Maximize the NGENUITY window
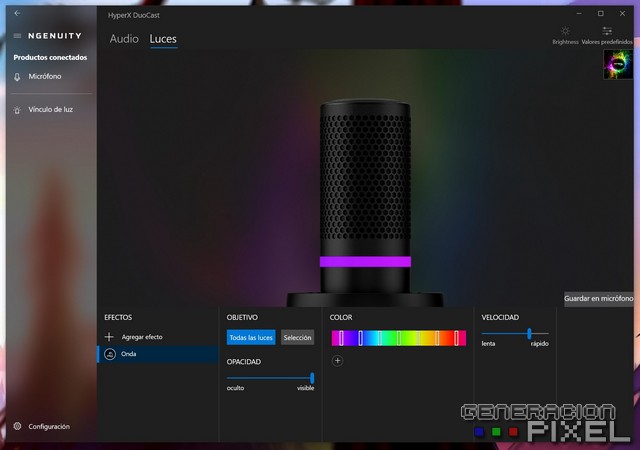640x450 pixels. [x=600, y=13]
